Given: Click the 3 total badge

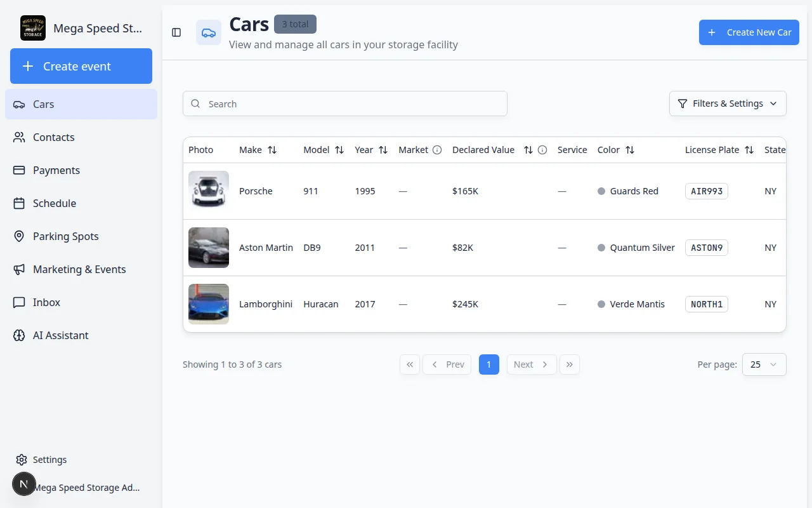Looking at the screenshot, I should pyautogui.click(x=295, y=24).
